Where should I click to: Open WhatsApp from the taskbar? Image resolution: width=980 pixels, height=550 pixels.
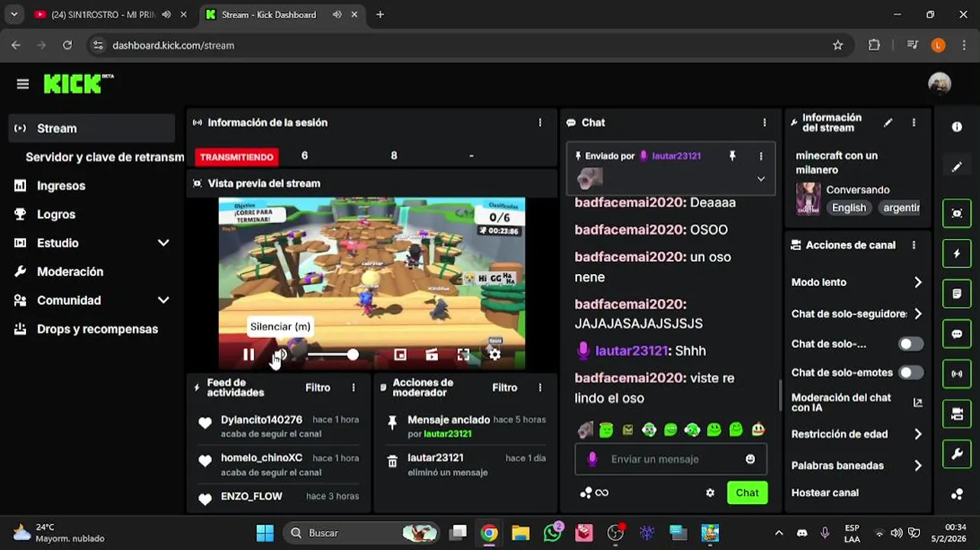pyautogui.click(x=553, y=532)
